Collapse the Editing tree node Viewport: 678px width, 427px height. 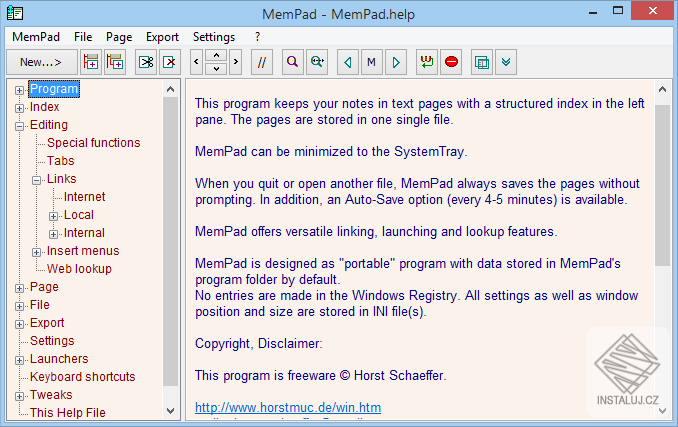[x=19, y=126]
